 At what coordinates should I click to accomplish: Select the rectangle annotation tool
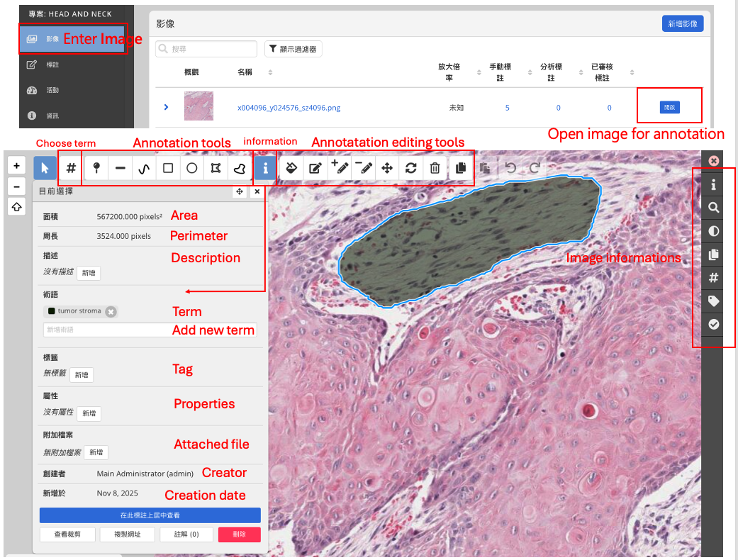tap(168, 168)
